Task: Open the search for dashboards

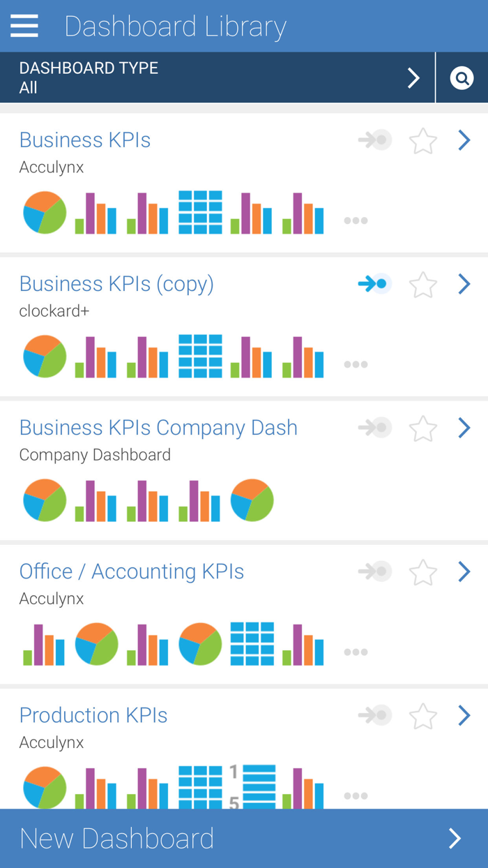Action: (462, 77)
